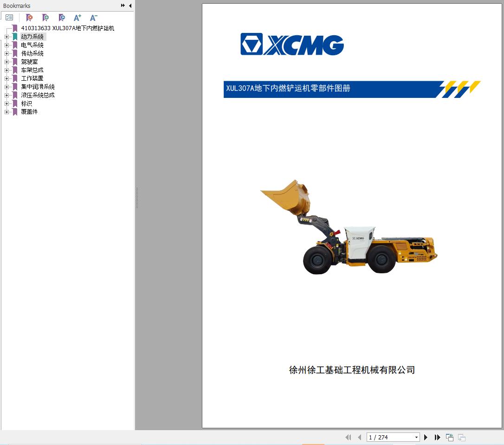Viewport: 504px width, 445px height.
Task: Jump to the last page
Action: point(437,437)
